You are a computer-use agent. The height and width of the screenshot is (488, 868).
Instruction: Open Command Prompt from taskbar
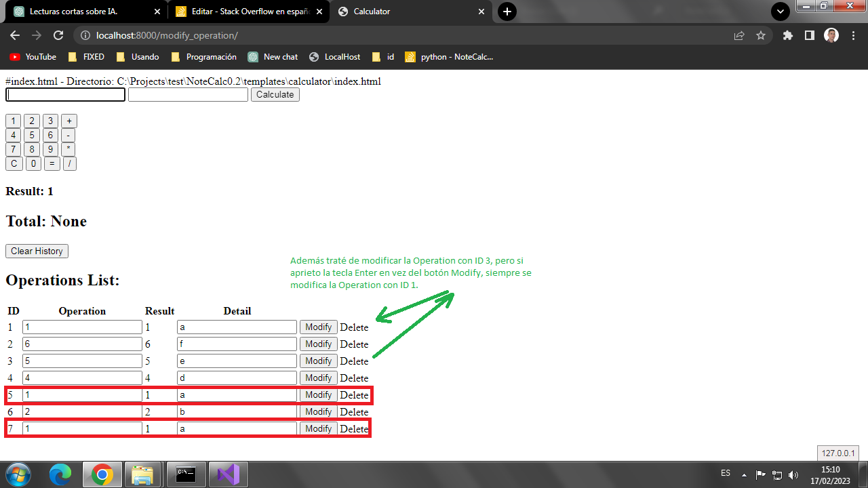pyautogui.click(x=186, y=474)
